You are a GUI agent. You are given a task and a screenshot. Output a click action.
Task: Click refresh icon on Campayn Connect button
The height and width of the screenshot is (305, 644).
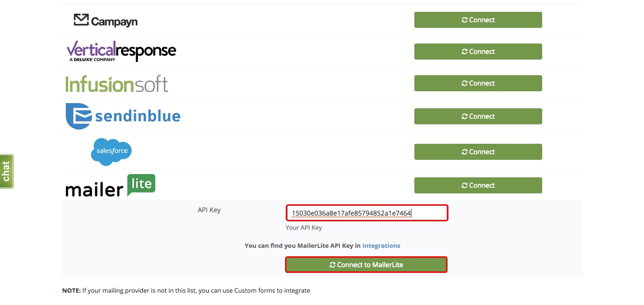[x=465, y=20]
